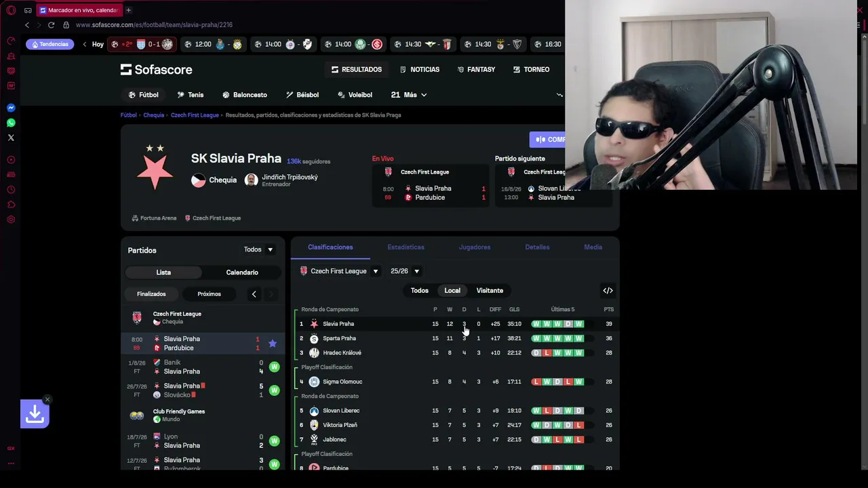Filter standings by Visitante
The image size is (868, 488).
point(490,291)
